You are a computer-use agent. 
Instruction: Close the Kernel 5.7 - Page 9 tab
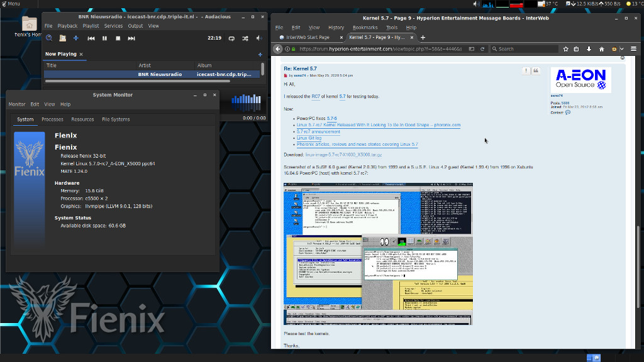click(x=412, y=37)
